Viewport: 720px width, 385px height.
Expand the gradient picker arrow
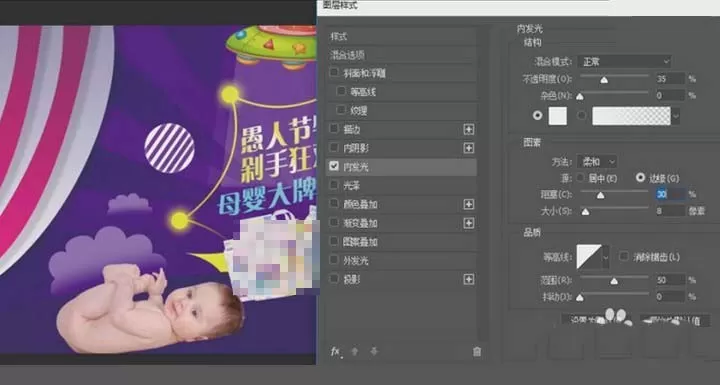coord(675,116)
